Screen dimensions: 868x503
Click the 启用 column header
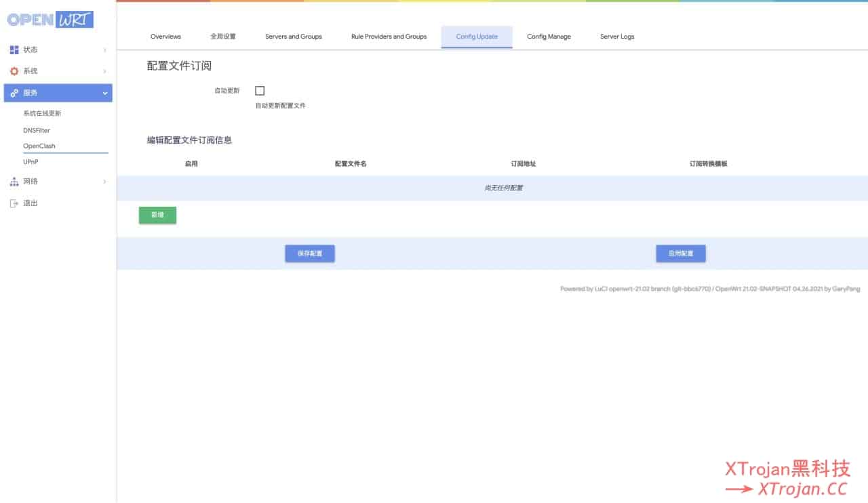click(x=191, y=164)
